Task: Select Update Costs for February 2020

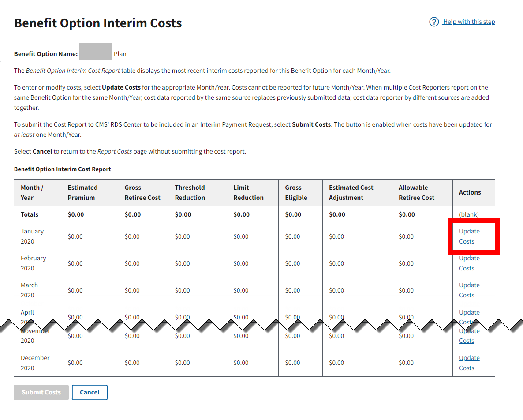Action: (x=469, y=263)
